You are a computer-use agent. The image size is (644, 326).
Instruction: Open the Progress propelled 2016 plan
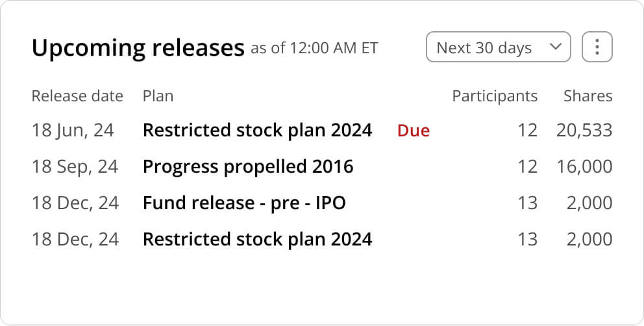(248, 167)
